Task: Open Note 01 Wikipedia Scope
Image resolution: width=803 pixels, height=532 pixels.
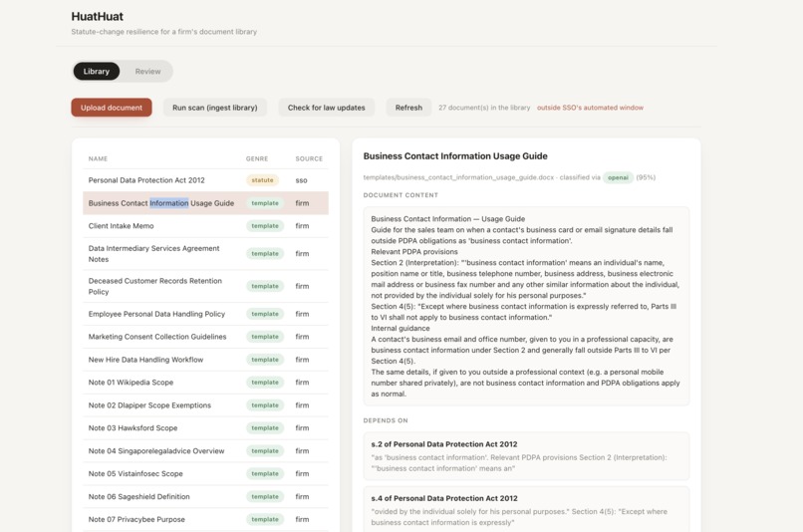Action: [205, 382]
